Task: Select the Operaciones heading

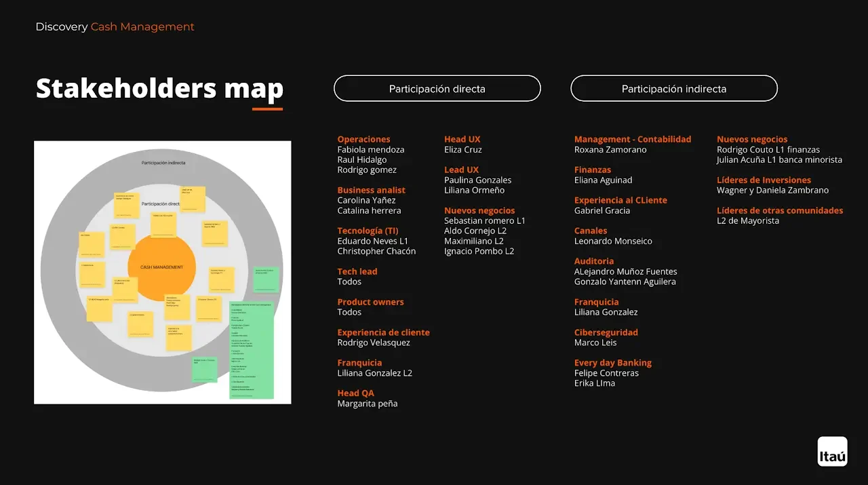Action: [x=363, y=139]
